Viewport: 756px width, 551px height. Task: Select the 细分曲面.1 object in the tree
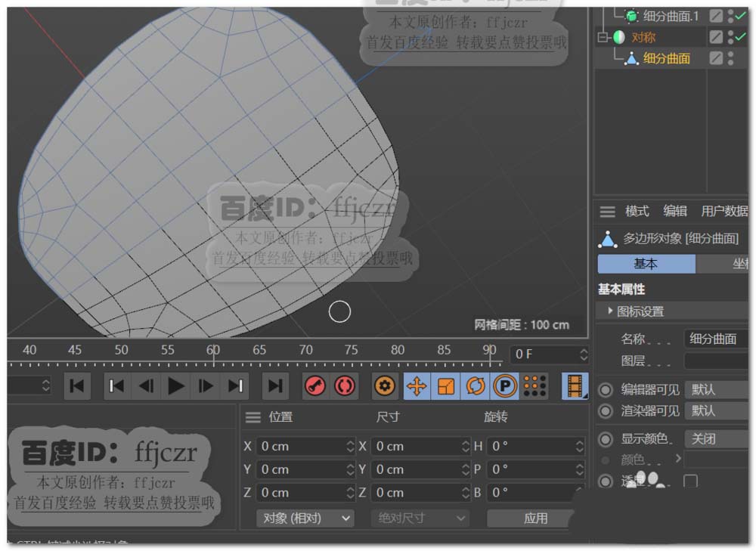(x=671, y=17)
